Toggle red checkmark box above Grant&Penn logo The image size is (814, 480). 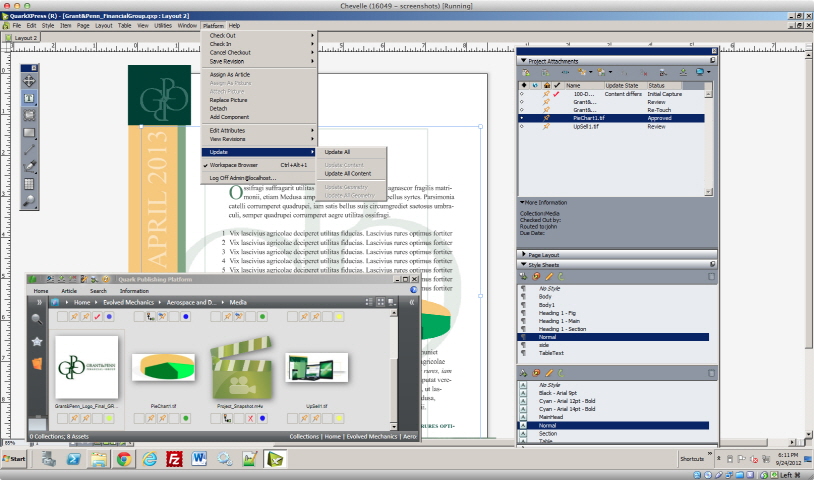pyautogui.click(x=97, y=317)
